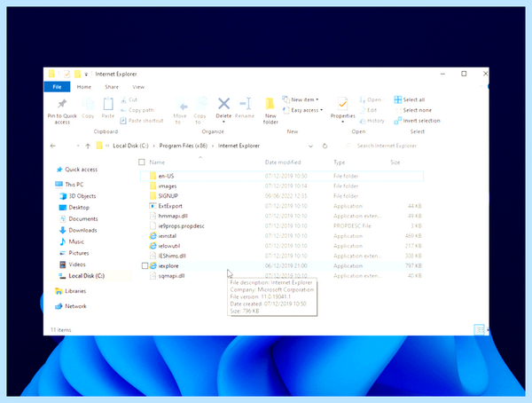Viewport: 532px width, 403px height.
Task: Click Paste shortcut in ribbon
Action: 142,121
